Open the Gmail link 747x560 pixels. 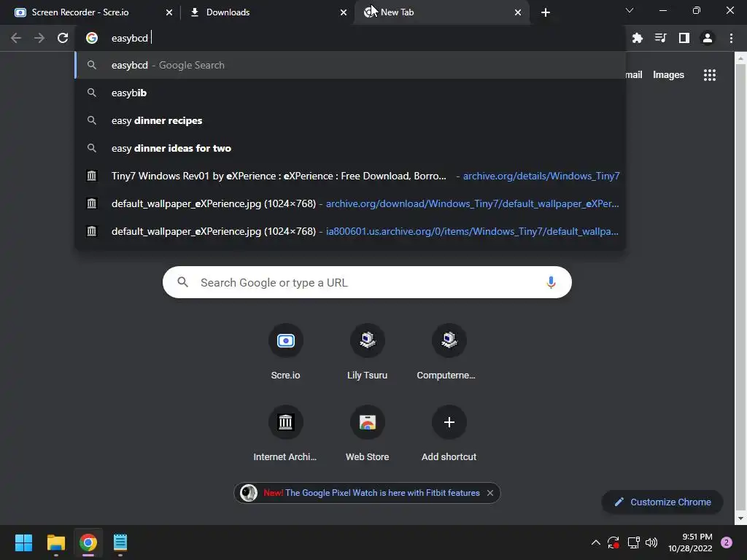(x=634, y=75)
